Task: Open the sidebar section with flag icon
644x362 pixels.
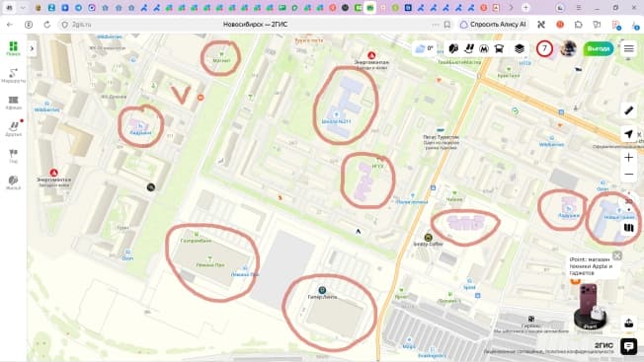Action: (13, 156)
